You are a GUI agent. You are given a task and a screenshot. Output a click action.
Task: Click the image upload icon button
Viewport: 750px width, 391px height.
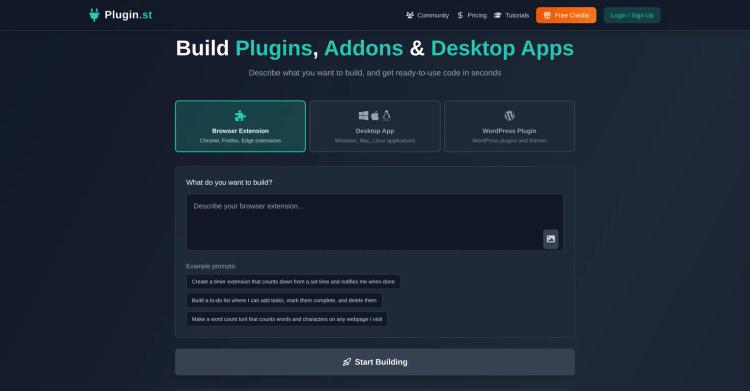551,239
